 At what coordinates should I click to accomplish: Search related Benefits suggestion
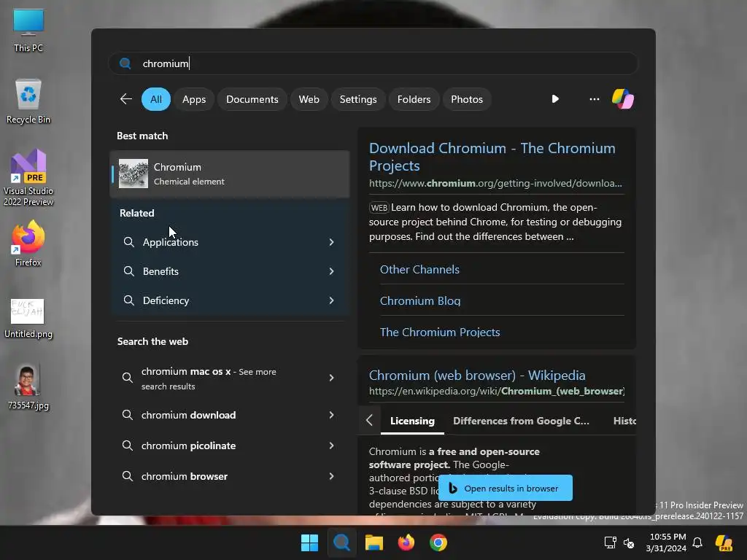pyautogui.click(x=230, y=271)
